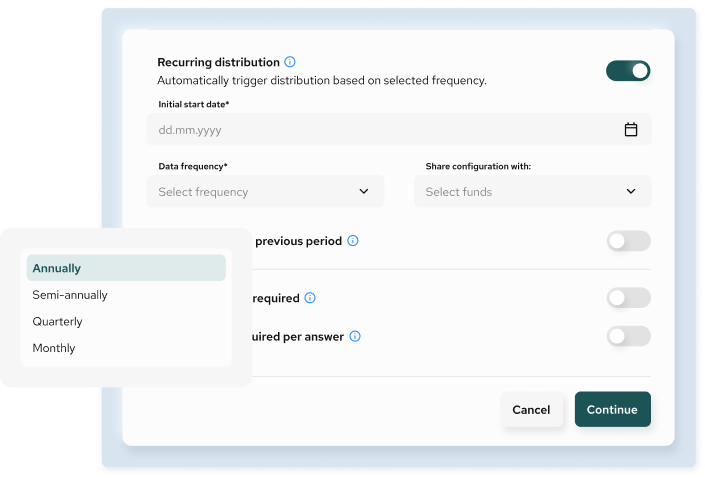Click chevron arrow in Share configuration field
Screen dimensions: 705x478
click(631, 192)
